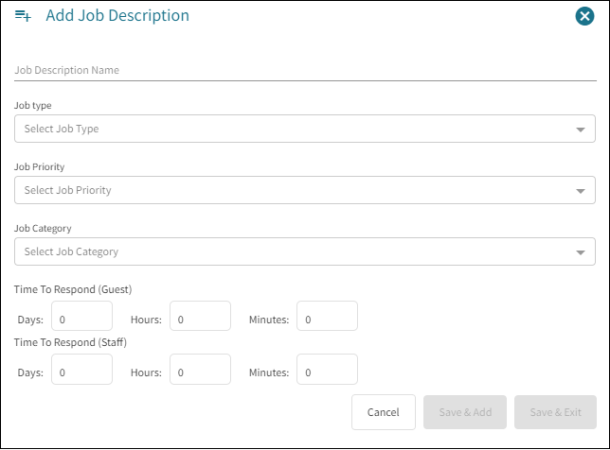Click the Staff response Minutes field
Screen dimensions: 610x450
327,371
